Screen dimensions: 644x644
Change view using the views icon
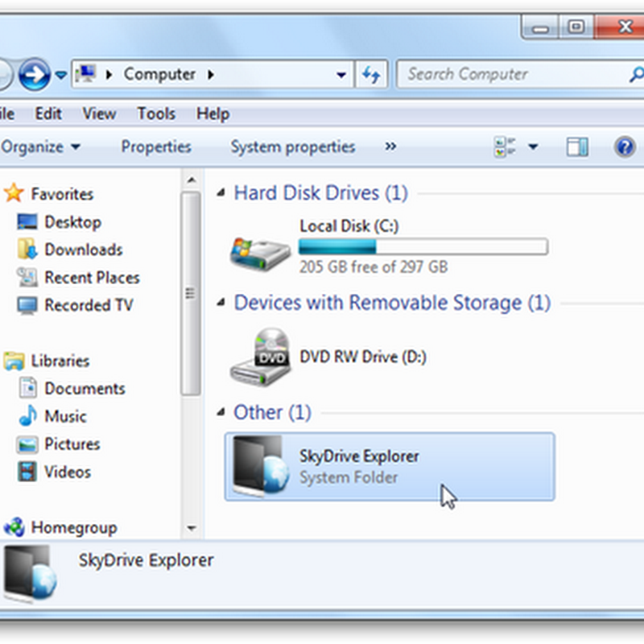505,147
